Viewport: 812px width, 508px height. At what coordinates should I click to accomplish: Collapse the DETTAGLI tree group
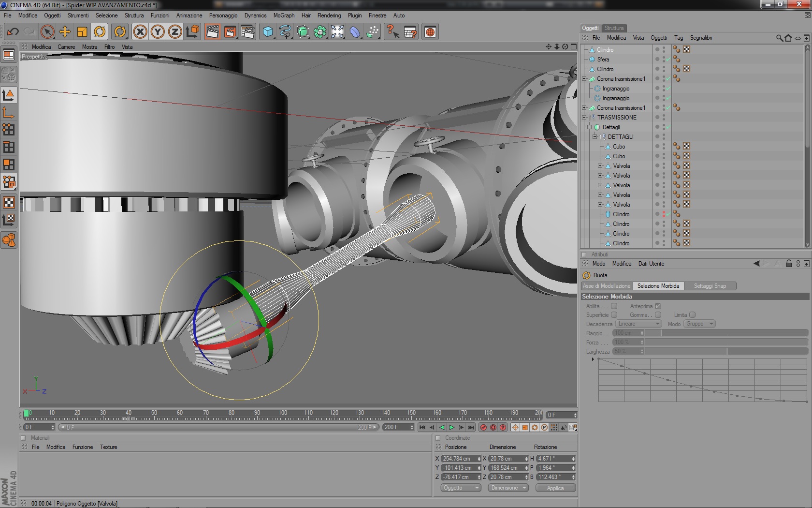(595, 137)
